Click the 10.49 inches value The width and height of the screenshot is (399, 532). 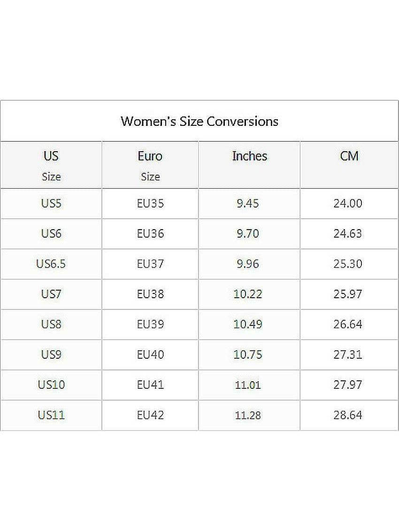tap(248, 324)
